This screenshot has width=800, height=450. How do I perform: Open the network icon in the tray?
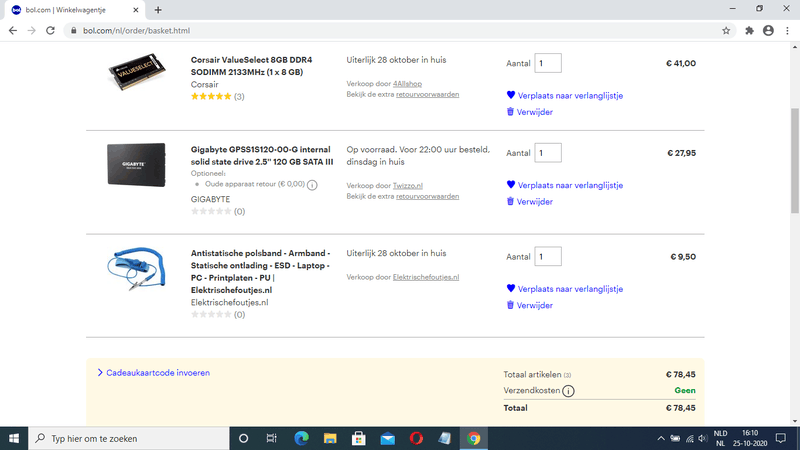click(x=690, y=438)
